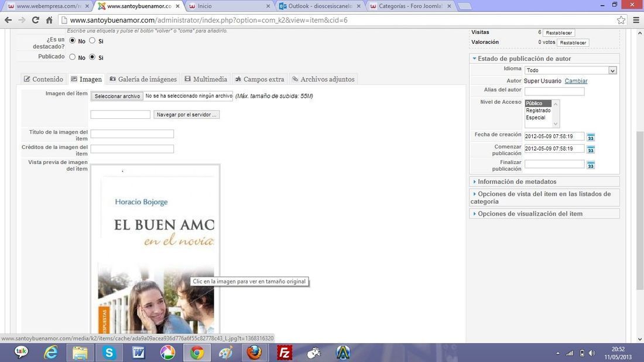Focus the Finalizar publicación date field

[554, 165]
